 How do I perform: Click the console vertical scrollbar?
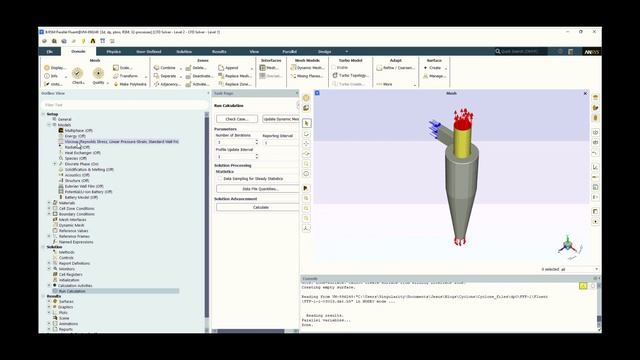point(599,306)
